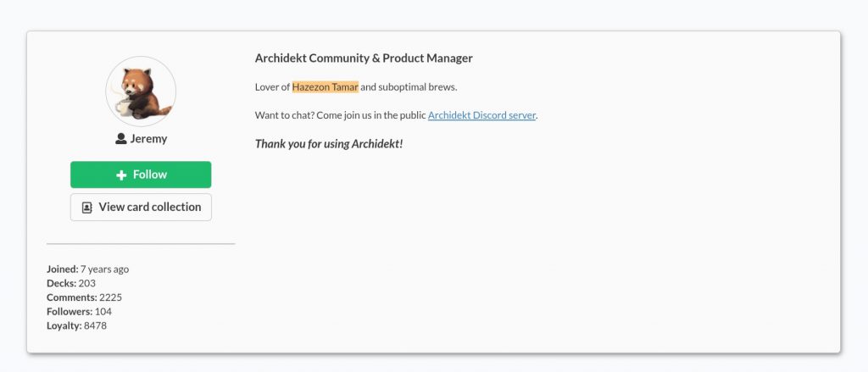Viewport: 868px width, 372px height.
Task: Click the Followers 104 stat line
Action: (x=79, y=311)
